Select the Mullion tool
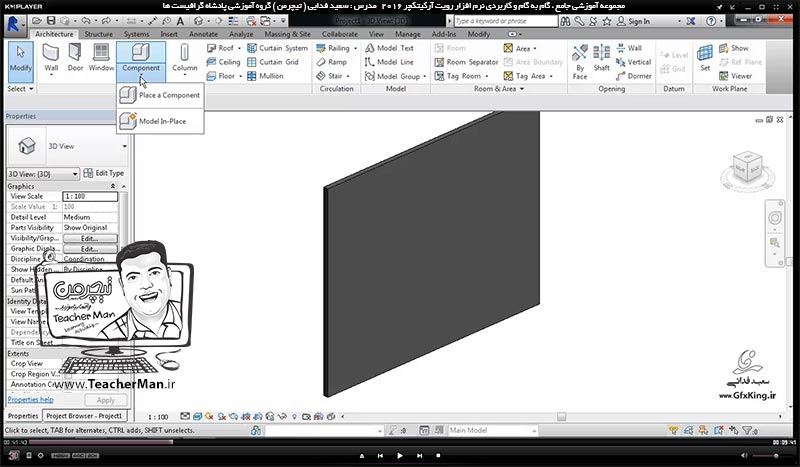 point(265,76)
